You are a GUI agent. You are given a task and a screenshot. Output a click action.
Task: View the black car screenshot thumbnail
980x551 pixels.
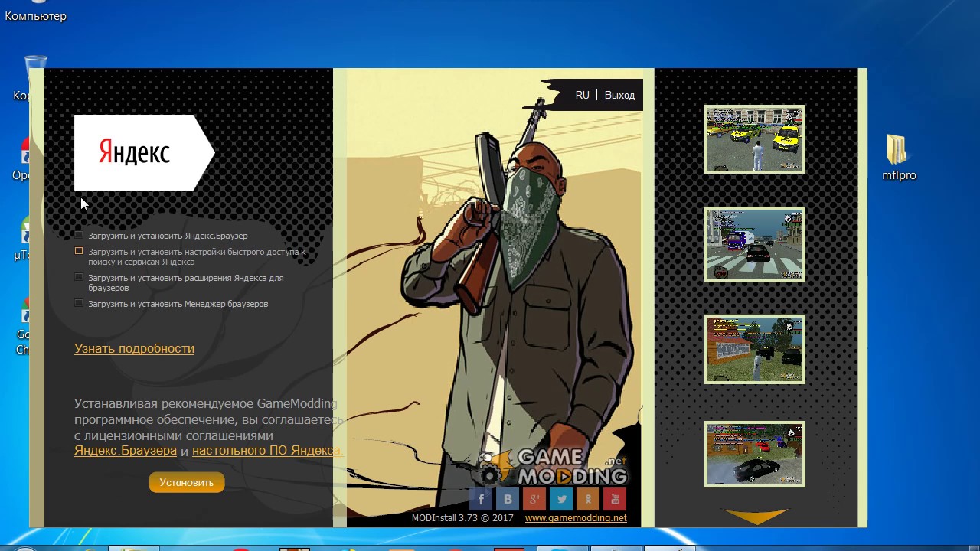click(x=755, y=454)
